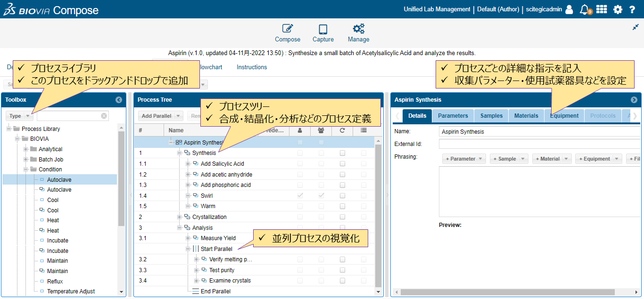Switch to the Materials tab
Screen dimensions: 644x299
pos(526,116)
